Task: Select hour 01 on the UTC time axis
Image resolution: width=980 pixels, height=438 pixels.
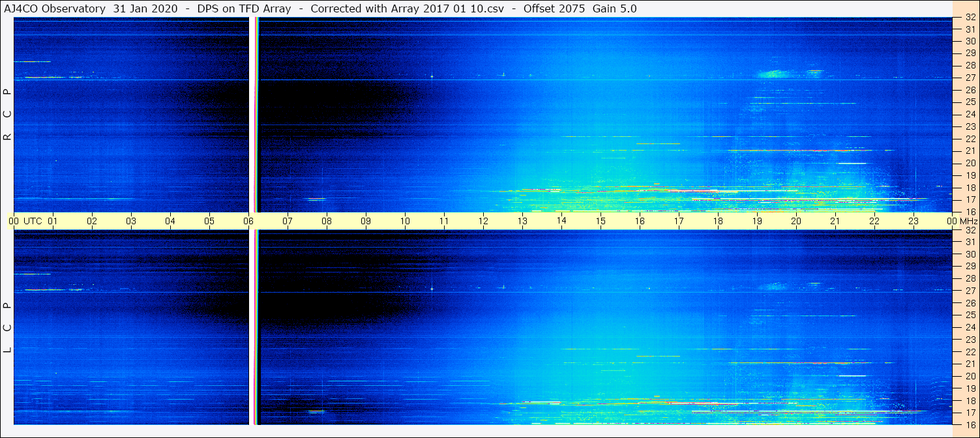Action: (x=53, y=221)
